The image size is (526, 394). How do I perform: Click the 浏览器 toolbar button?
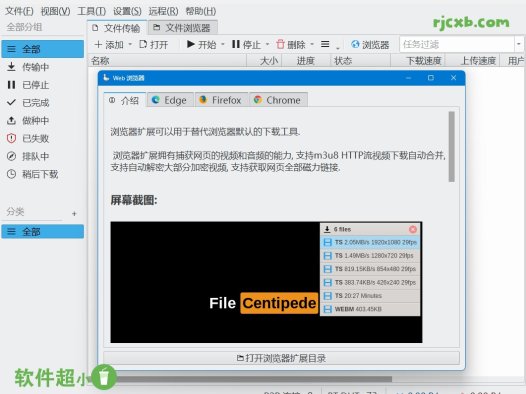[x=370, y=44]
